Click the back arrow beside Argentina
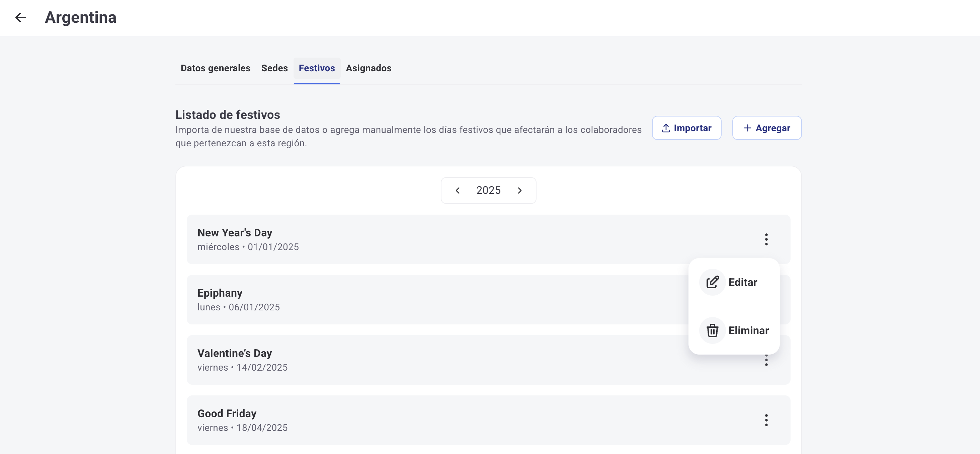980x454 pixels. click(x=20, y=17)
